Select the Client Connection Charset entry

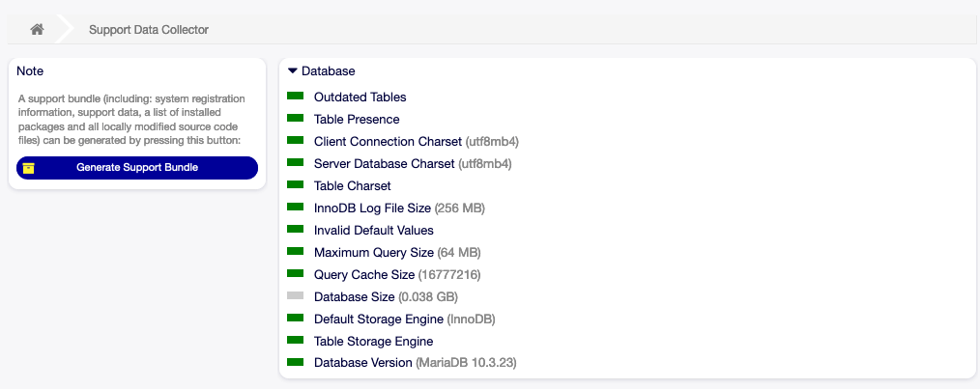pyautogui.click(x=388, y=142)
